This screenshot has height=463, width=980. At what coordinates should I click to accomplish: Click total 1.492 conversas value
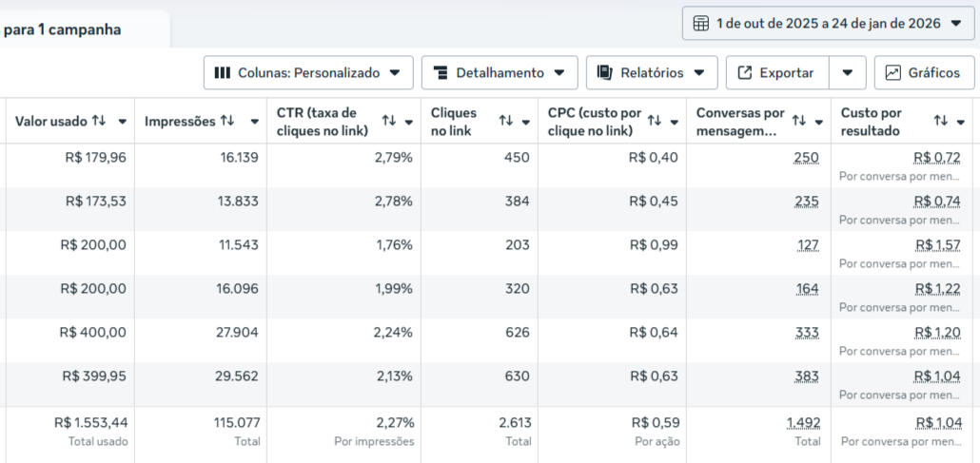click(803, 422)
